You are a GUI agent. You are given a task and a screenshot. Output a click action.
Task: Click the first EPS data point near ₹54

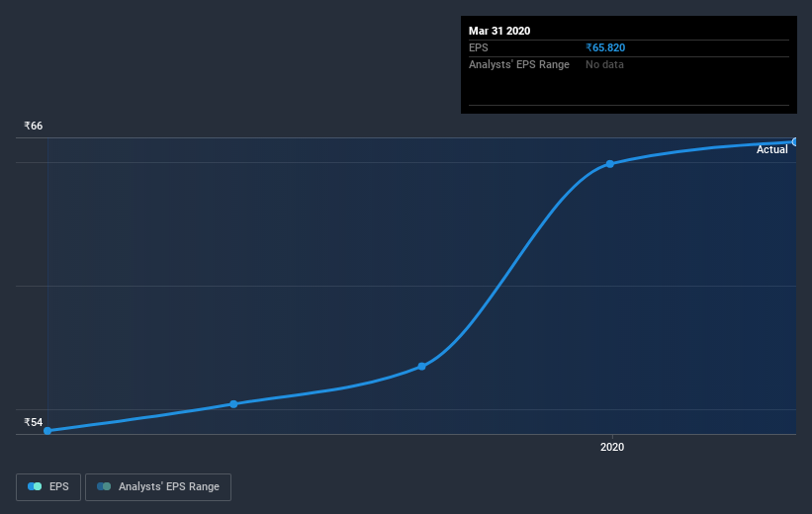pos(47,431)
